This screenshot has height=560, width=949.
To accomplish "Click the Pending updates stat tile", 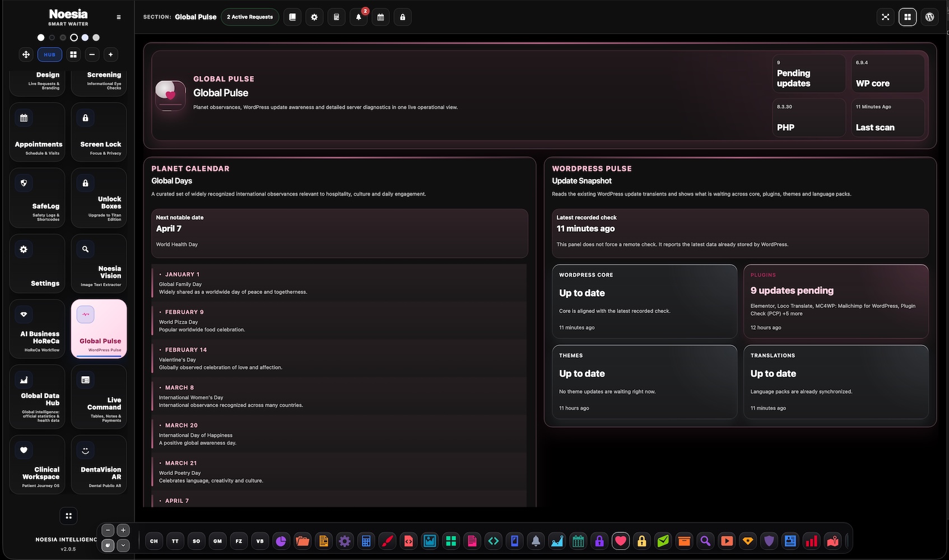I will (809, 73).
